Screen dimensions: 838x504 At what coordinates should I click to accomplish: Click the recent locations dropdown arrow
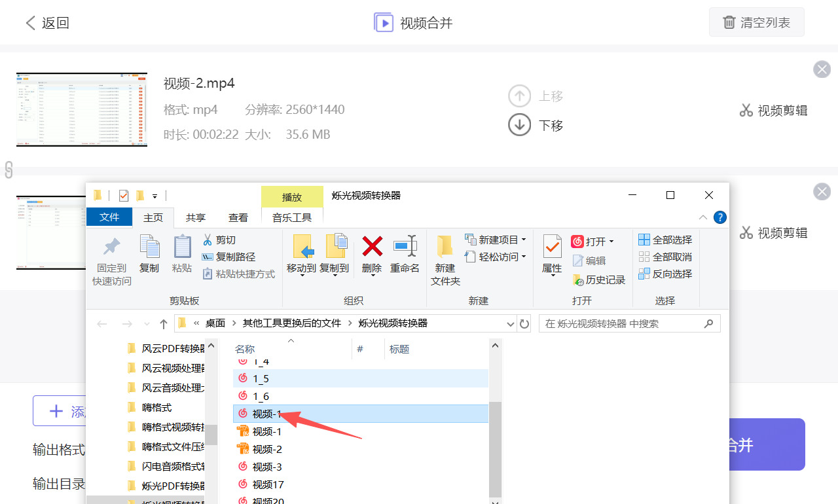(146, 324)
